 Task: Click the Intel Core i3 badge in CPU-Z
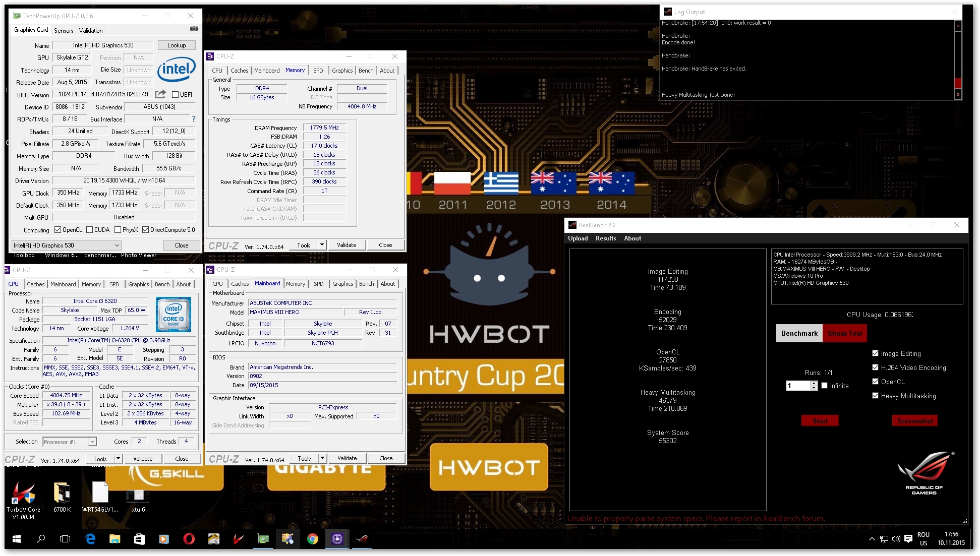(174, 315)
